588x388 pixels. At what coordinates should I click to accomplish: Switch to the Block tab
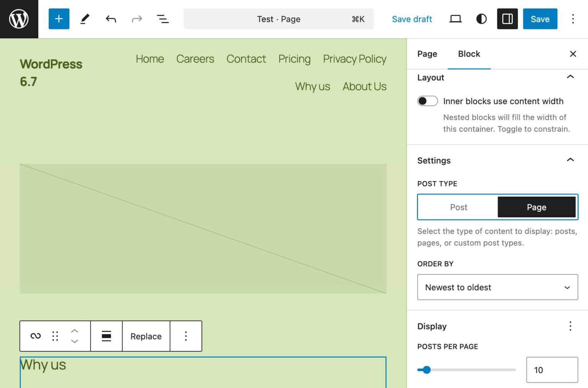coord(469,54)
